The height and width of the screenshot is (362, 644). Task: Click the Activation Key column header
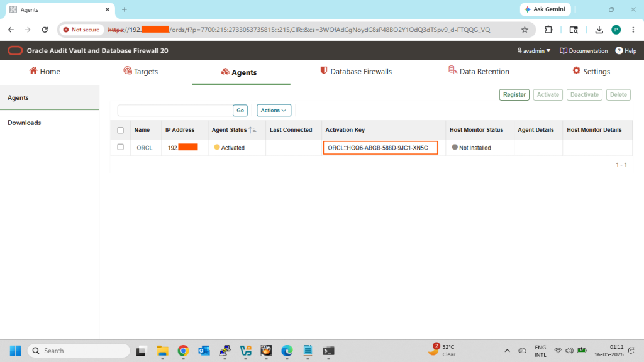pyautogui.click(x=345, y=130)
